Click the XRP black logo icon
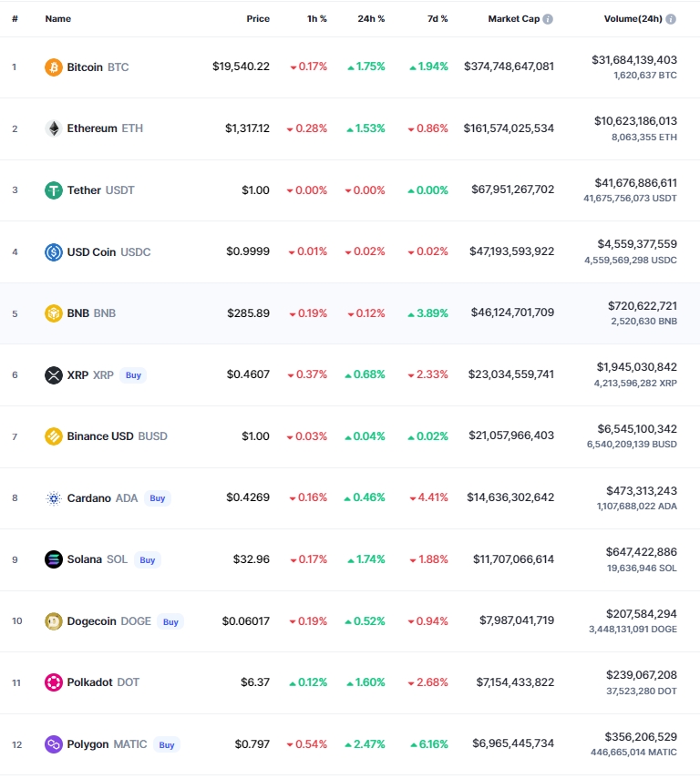The image size is (700, 779). click(54, 375)
